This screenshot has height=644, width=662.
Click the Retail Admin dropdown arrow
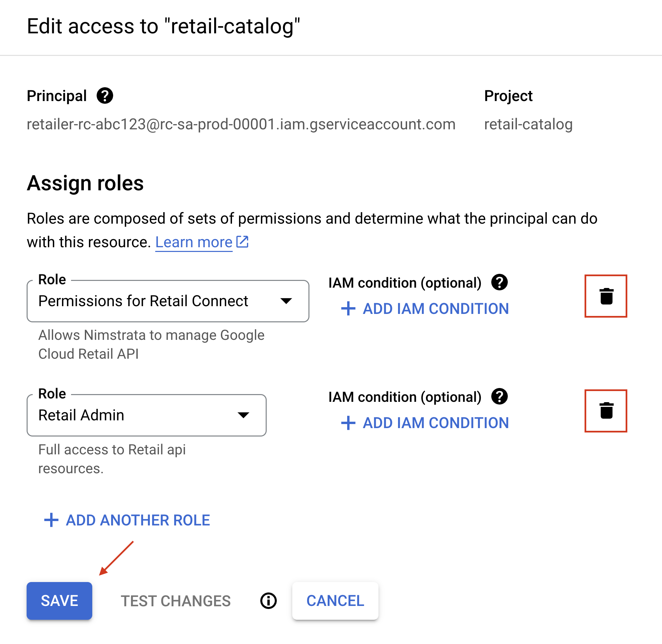tap(243, 415)
